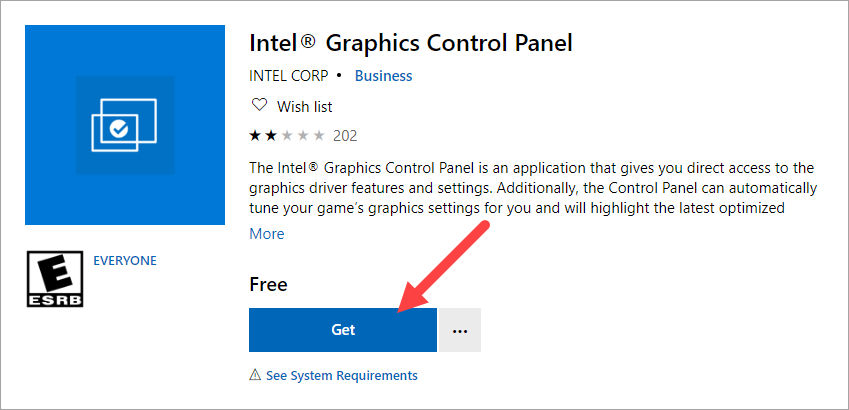
Task: Open the EVERYONE rating link
Action: click(x=125, y=260)
